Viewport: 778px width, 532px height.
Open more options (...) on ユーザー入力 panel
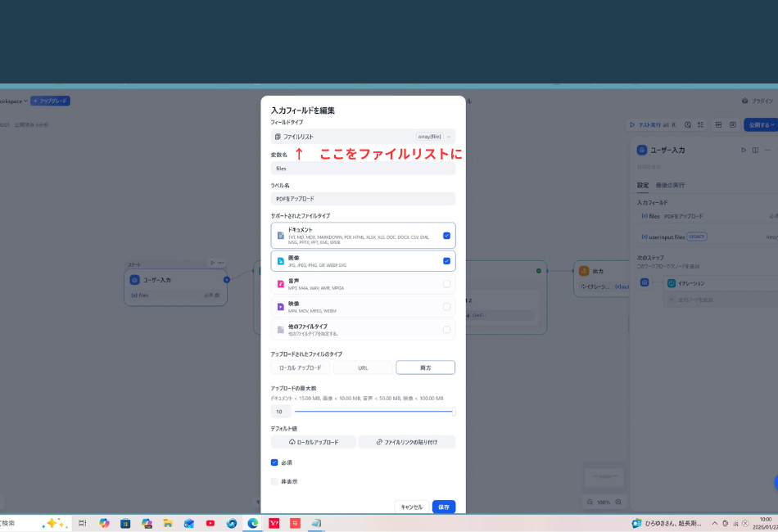[x=767, y=150]
